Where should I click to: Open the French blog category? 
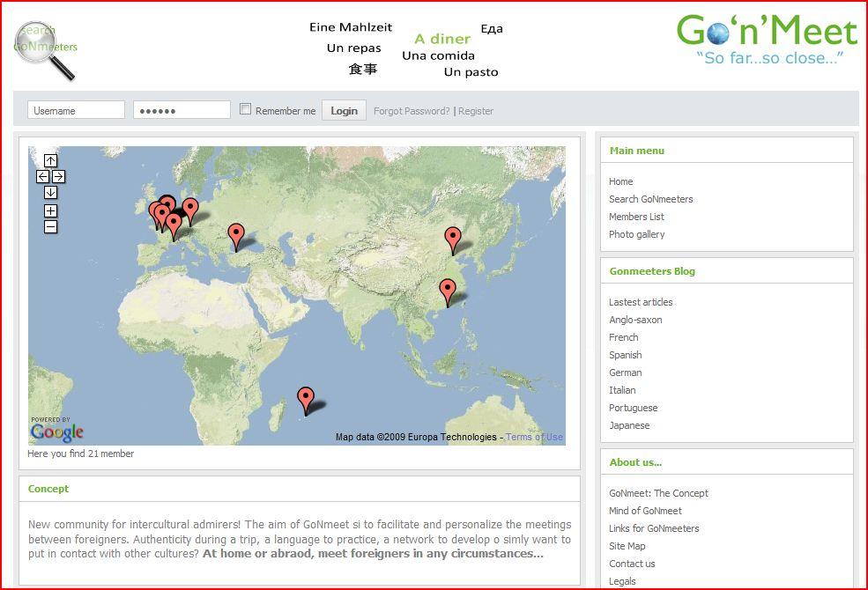point(624,337)
